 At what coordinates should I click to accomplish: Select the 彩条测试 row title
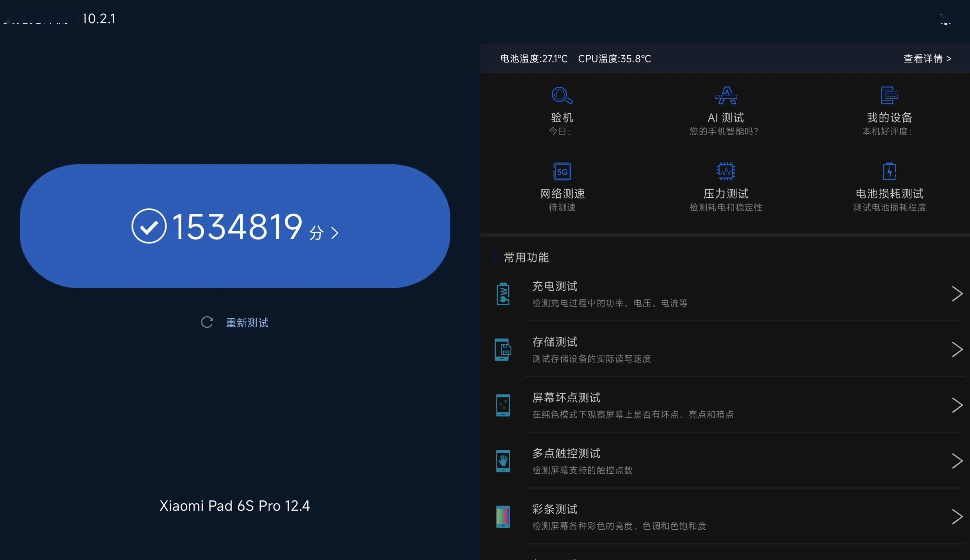coord(554,509)
